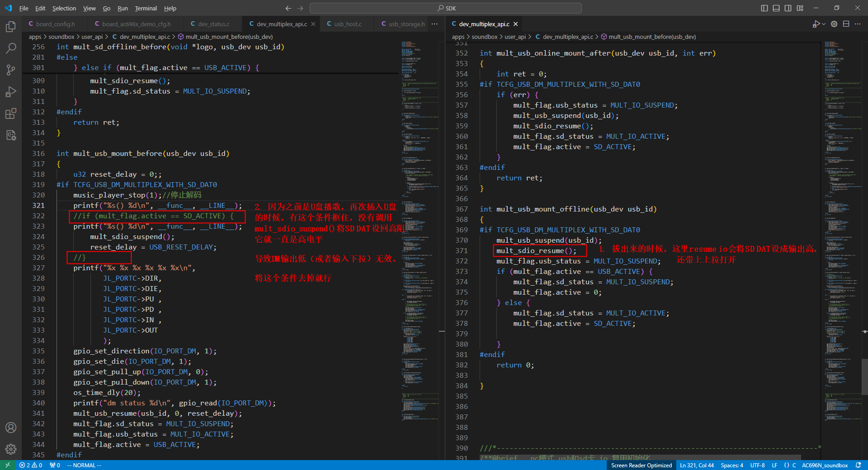Image resolution: width=868 pixels, height=470 pixels.
Task: Toggle the primary side bar
Action: pyautogui.click(x=764, y=8)
